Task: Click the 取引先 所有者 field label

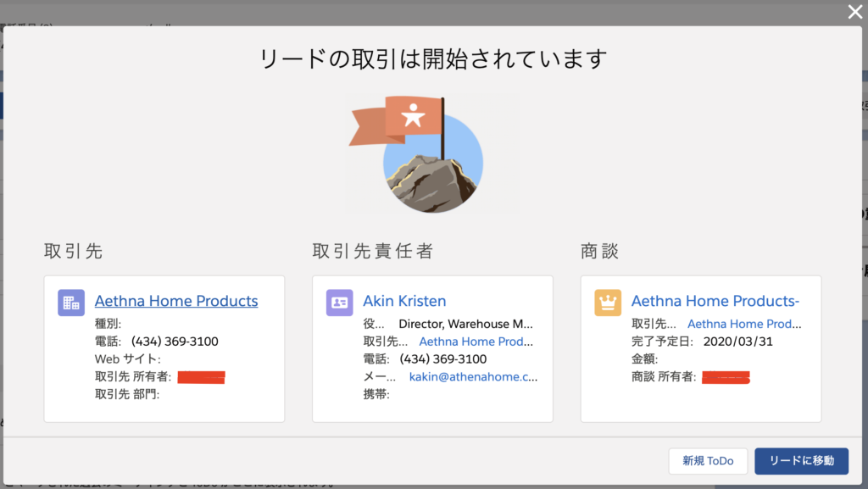Action: [x=133, y=376]
